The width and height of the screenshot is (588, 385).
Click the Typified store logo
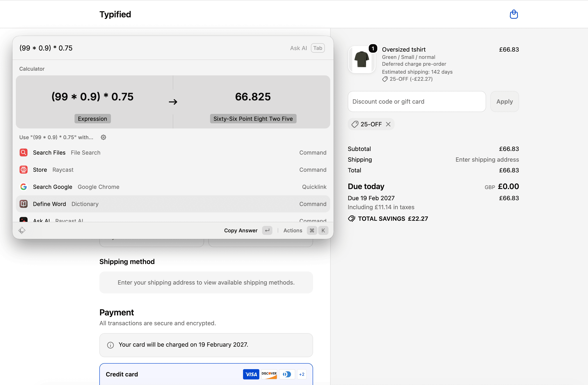[115, 14]
